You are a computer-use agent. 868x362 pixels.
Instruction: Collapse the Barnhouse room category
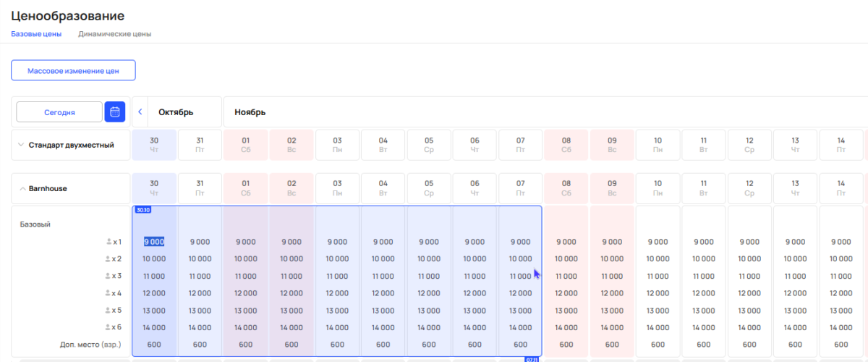(x=22, y=188)
